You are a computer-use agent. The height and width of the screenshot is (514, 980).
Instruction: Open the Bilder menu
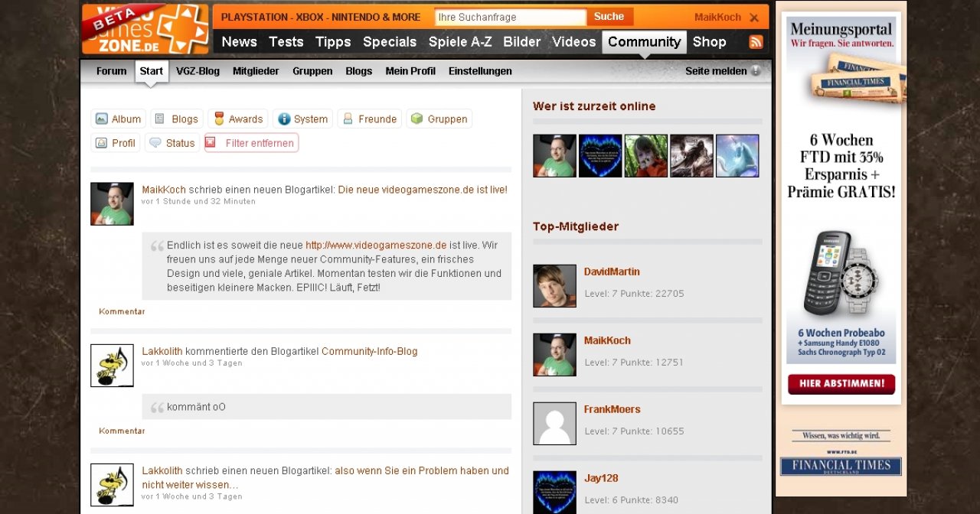pos(522,42)
